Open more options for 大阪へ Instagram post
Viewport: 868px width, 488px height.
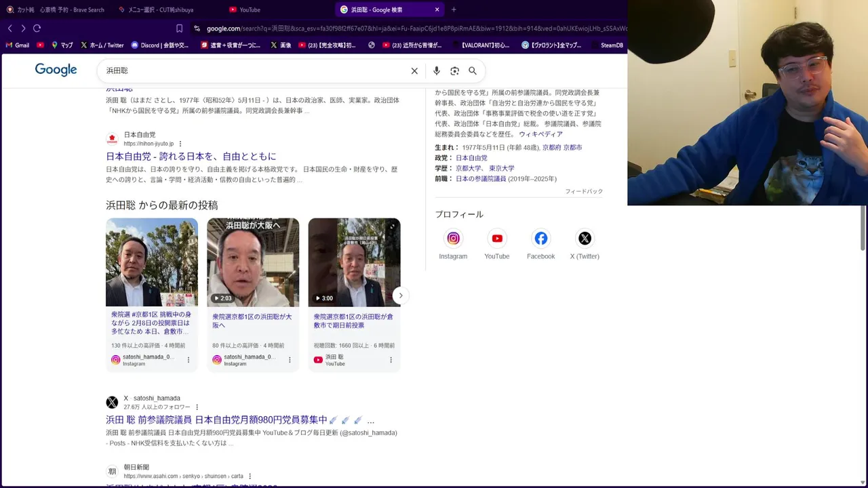click(x=290, y=360)
